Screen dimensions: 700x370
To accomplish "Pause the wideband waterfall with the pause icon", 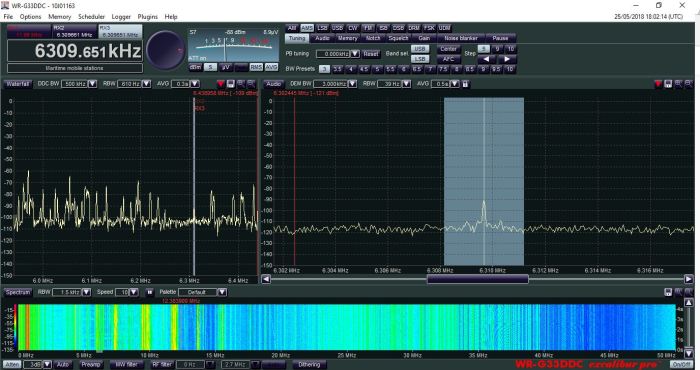I will tap(150, 292).
